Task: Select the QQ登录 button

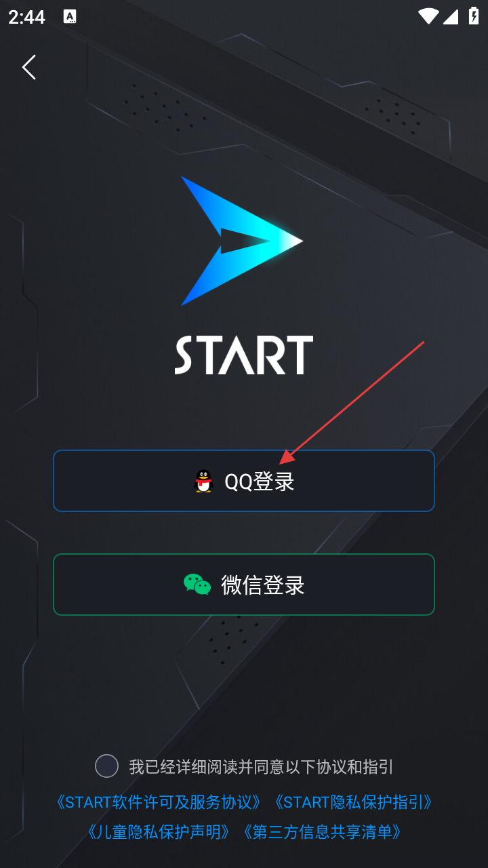Action: coord(244,481)
